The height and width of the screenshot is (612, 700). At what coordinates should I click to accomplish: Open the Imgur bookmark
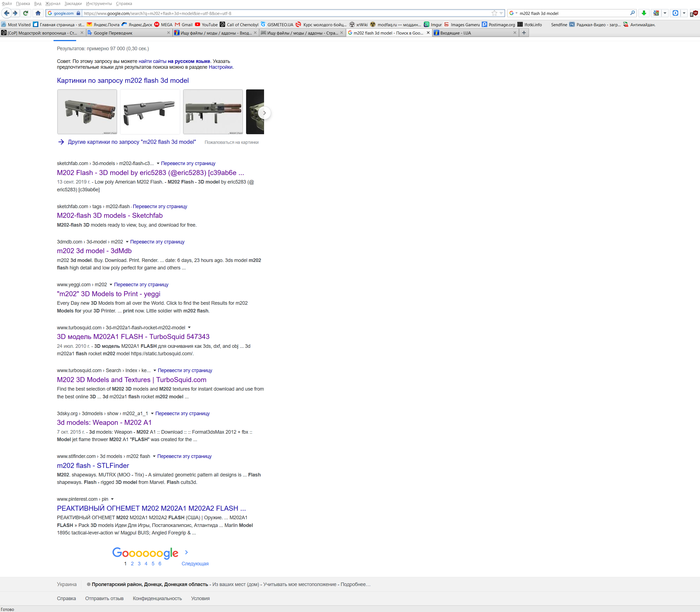[x=433, y=25]
